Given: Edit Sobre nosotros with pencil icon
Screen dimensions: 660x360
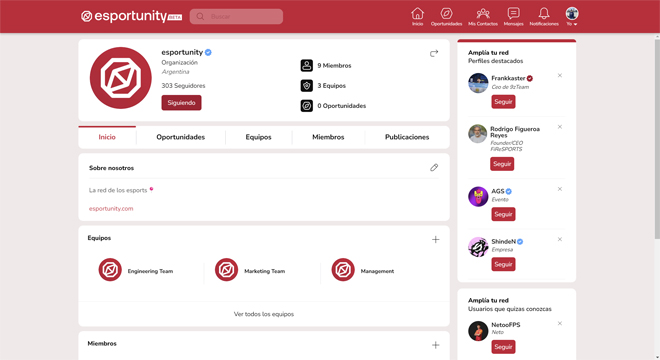Looking at the screenshot, I should point(434,168).
